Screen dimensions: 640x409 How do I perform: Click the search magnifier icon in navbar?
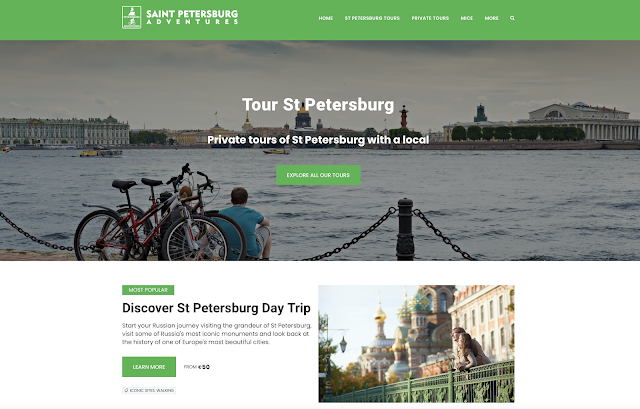512,18
